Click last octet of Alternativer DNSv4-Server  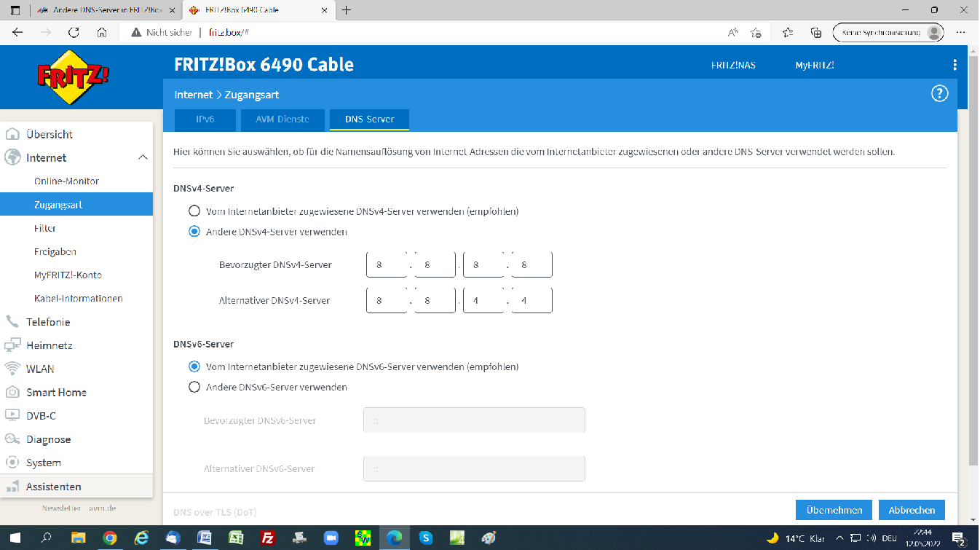532,300
